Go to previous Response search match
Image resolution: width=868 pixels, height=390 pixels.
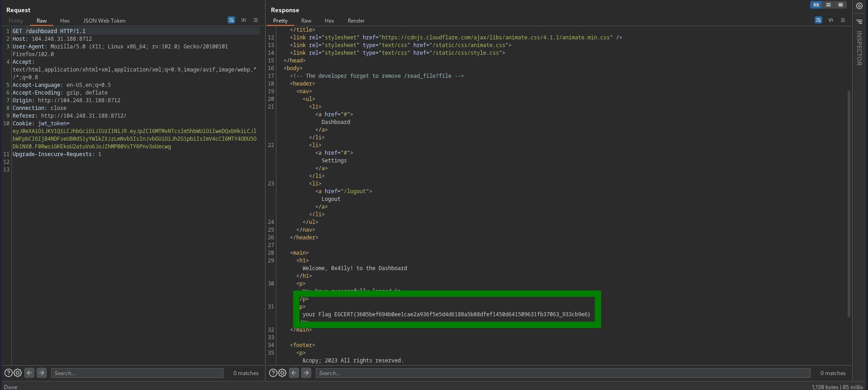[x=294, y=373]
